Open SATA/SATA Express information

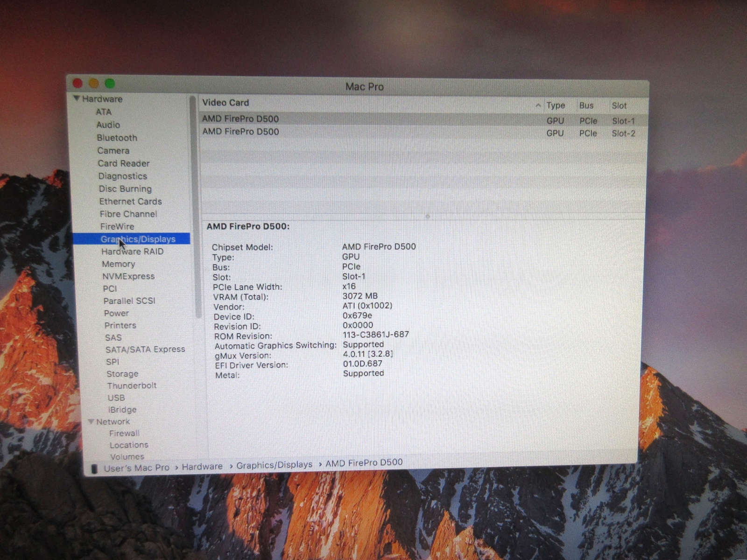tap(145, 349)
